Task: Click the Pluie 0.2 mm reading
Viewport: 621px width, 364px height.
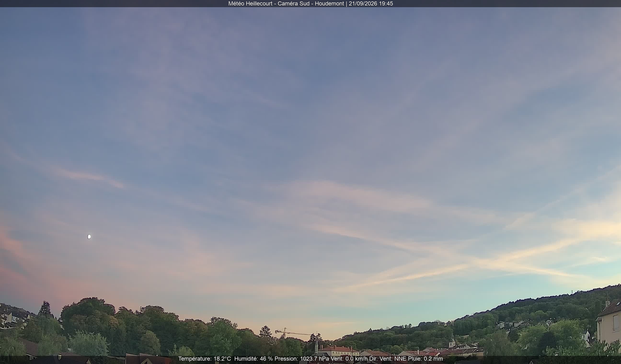Action: click(x=425, y=359)
